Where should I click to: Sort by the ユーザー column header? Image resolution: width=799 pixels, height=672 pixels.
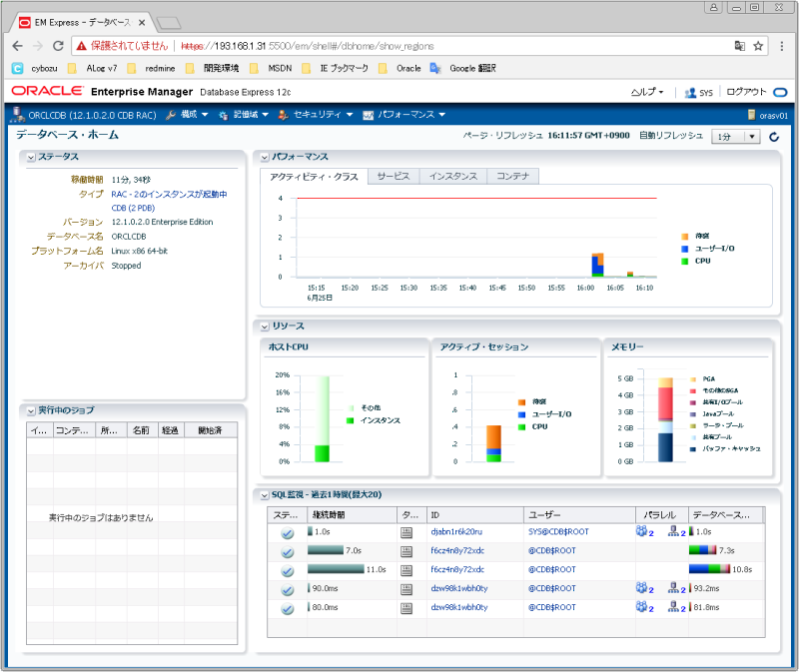coord(580,515)
